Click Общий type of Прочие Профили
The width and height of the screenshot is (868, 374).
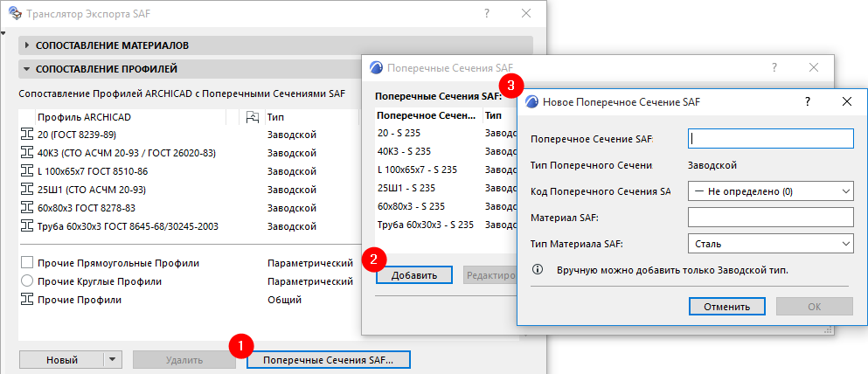pyautogui.click(x=284, y=300)
